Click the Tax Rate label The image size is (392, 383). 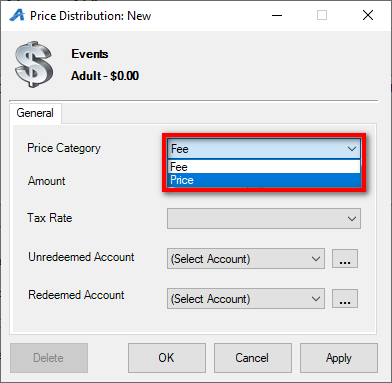[x=50, y=218]
